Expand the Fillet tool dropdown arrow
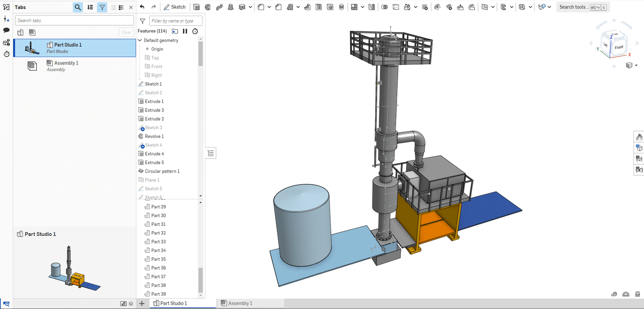644x309 pixels. 269,7
